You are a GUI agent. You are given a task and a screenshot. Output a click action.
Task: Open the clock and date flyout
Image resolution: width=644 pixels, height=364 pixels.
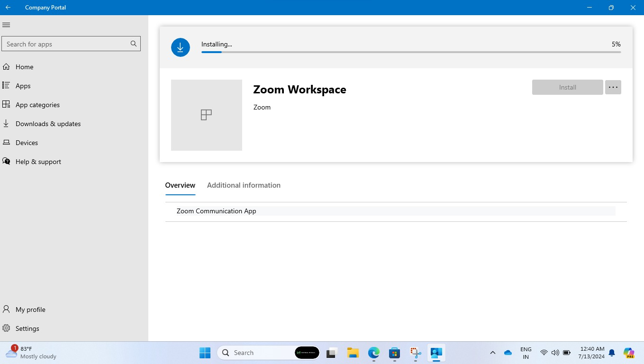(x=591, y=353)
